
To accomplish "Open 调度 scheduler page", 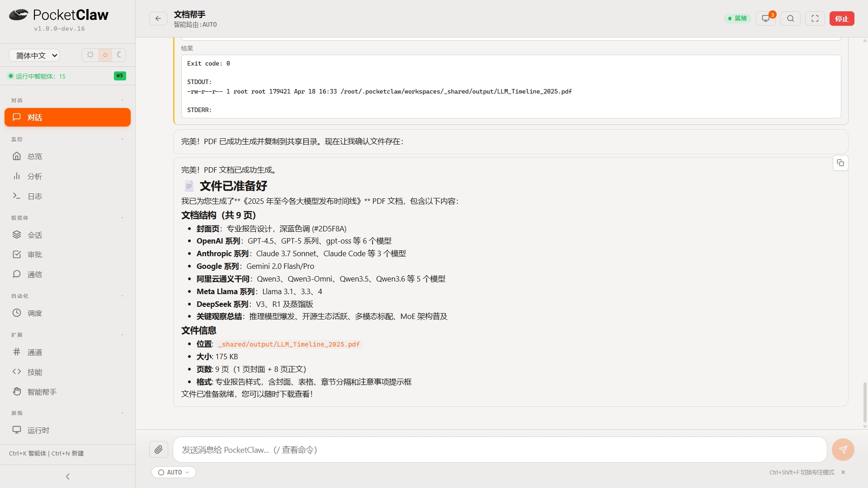I will tap(68, 313).
